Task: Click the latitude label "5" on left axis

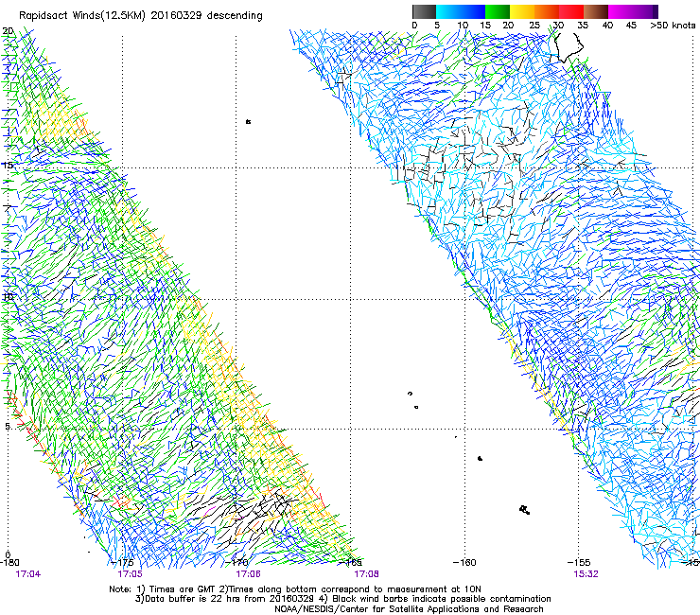Action: (x=8, y=427)
